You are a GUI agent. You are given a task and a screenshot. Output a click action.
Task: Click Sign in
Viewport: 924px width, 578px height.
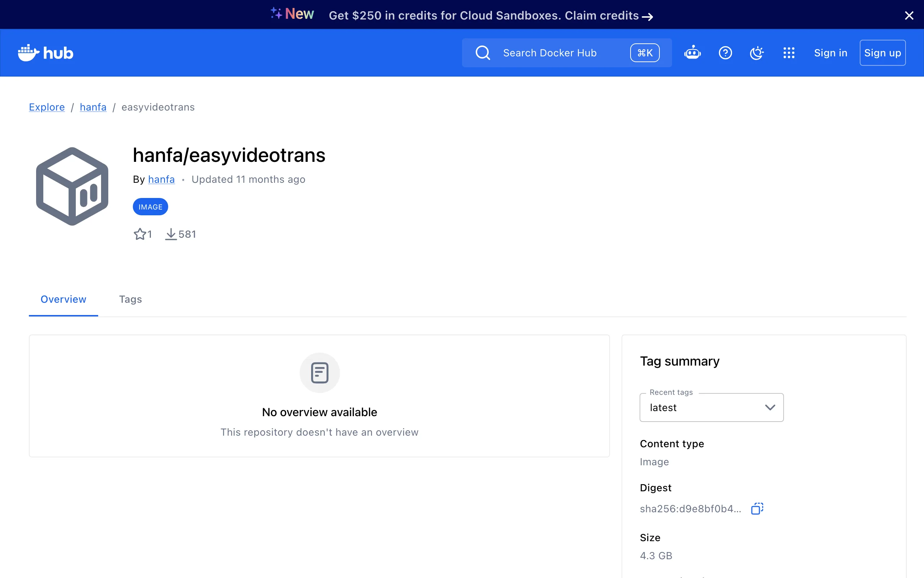point(831,53)
